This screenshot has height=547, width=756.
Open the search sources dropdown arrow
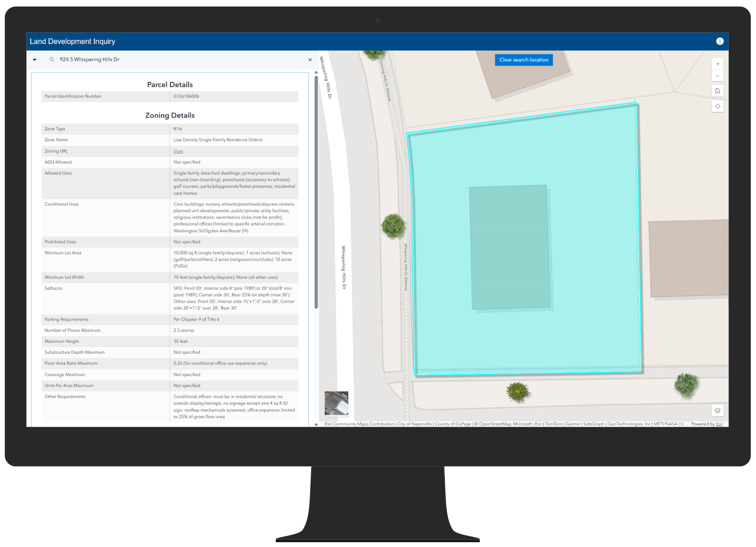click(x=34, y=59)
